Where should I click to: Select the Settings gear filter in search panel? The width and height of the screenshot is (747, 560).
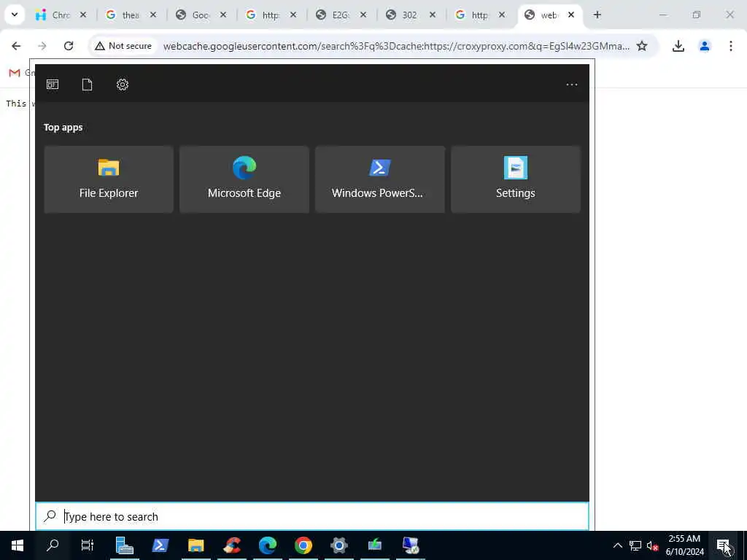click(123, 85)
